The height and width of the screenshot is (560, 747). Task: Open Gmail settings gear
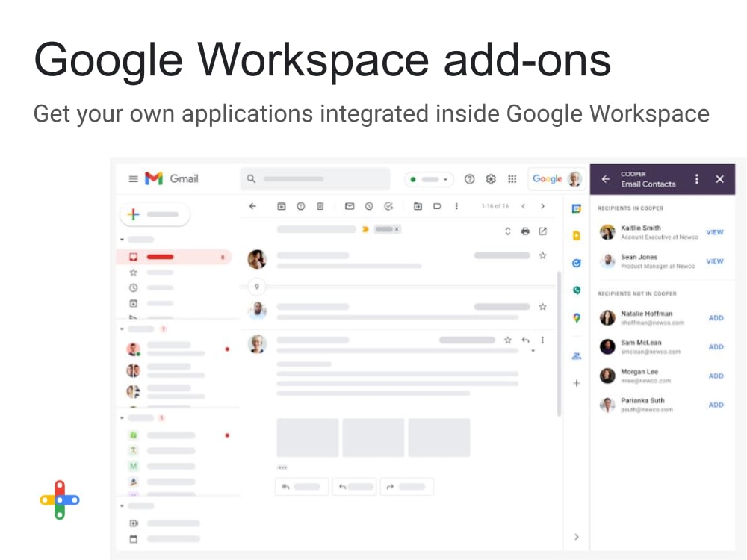491,179
